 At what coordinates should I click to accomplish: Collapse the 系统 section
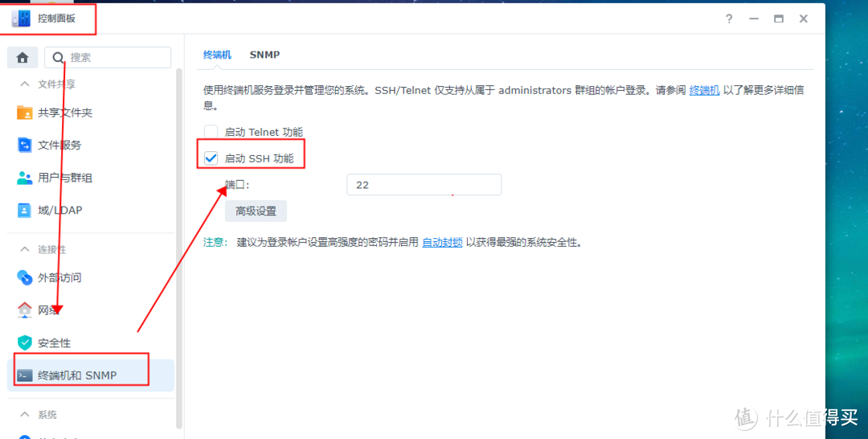pos(24,415)
